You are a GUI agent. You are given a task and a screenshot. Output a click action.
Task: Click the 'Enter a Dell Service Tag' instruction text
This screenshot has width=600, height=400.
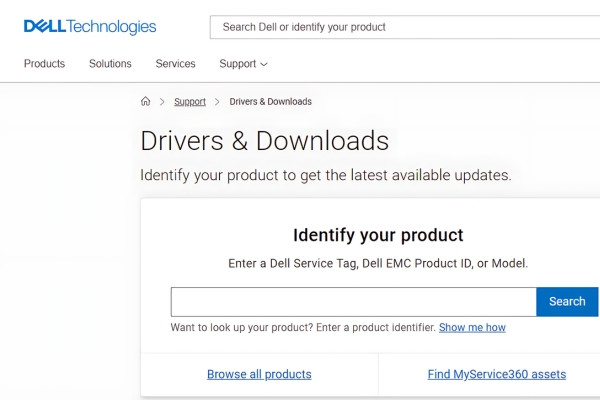point(378,263)
